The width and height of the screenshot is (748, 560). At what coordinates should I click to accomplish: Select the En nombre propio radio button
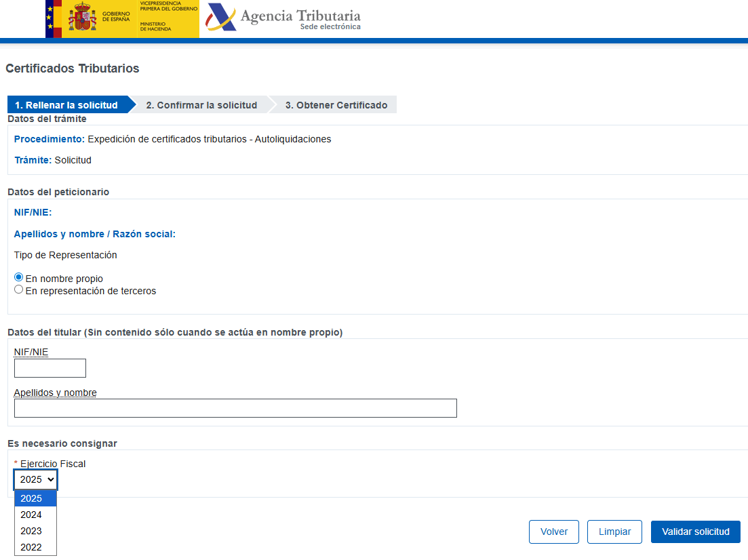[x=18, y=277]
